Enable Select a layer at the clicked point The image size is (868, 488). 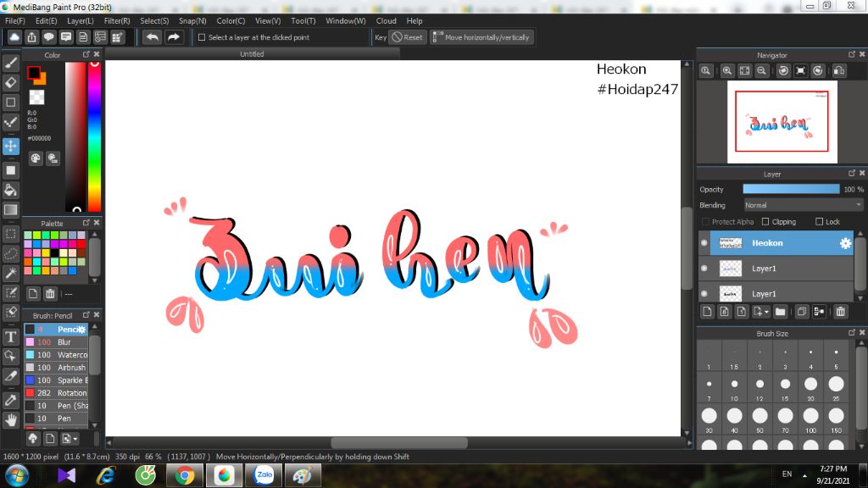[202, 37]
